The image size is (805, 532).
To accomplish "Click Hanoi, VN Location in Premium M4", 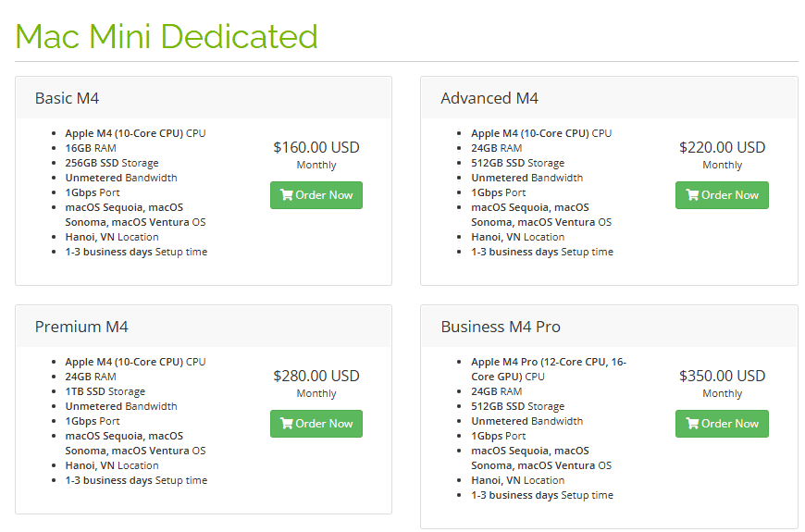I will pos(111,465).
